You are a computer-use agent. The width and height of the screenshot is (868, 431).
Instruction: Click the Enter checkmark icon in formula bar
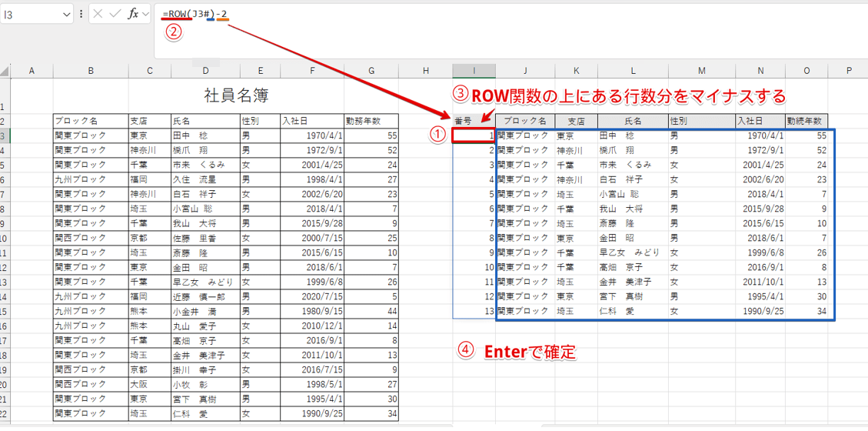(x=115, y=14)
